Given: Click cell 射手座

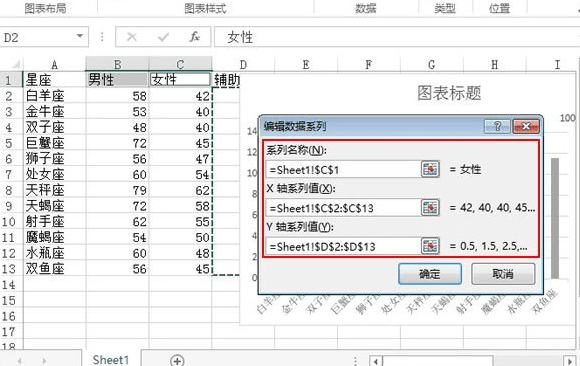Looking at the screenshot, I should coord(54,222).
